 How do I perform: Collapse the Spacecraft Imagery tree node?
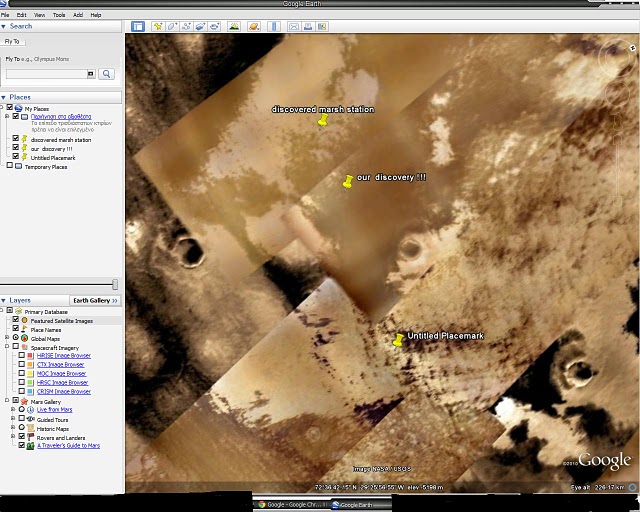[7, 347]
